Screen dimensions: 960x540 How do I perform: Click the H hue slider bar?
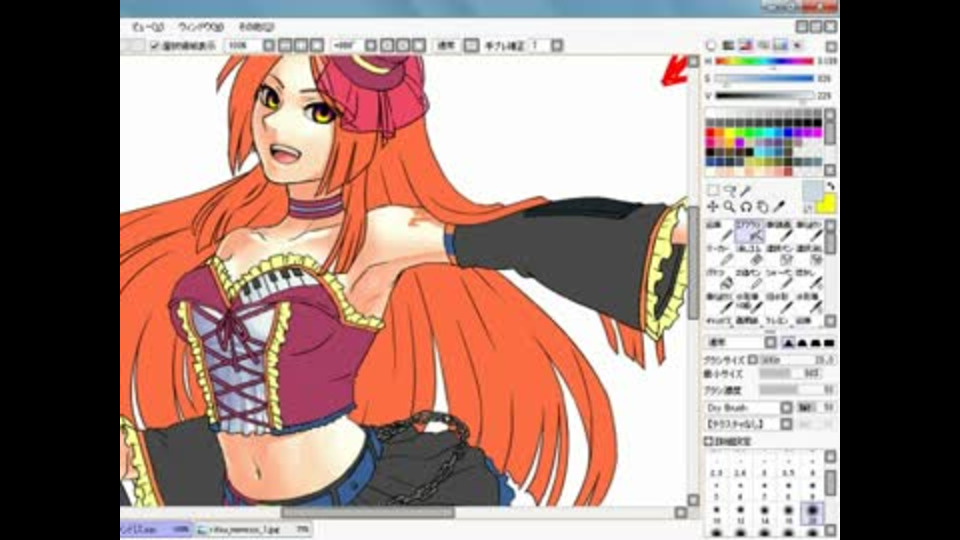[x=764, y=61]
